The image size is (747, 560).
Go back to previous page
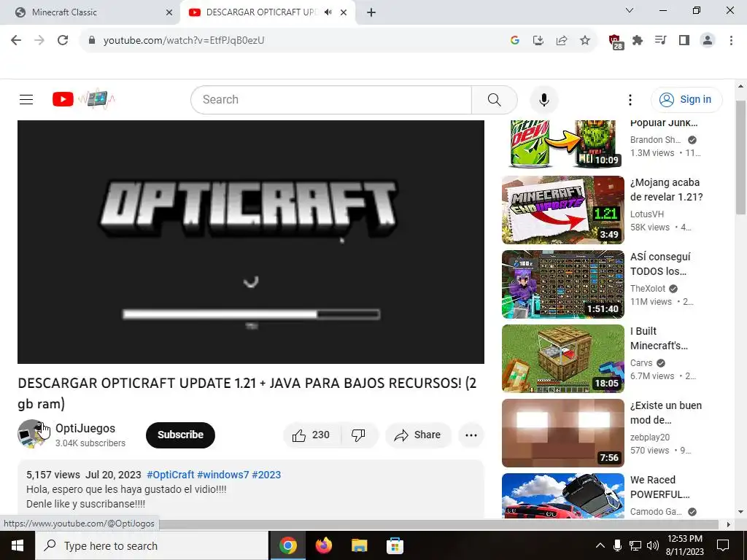(16, 41)
